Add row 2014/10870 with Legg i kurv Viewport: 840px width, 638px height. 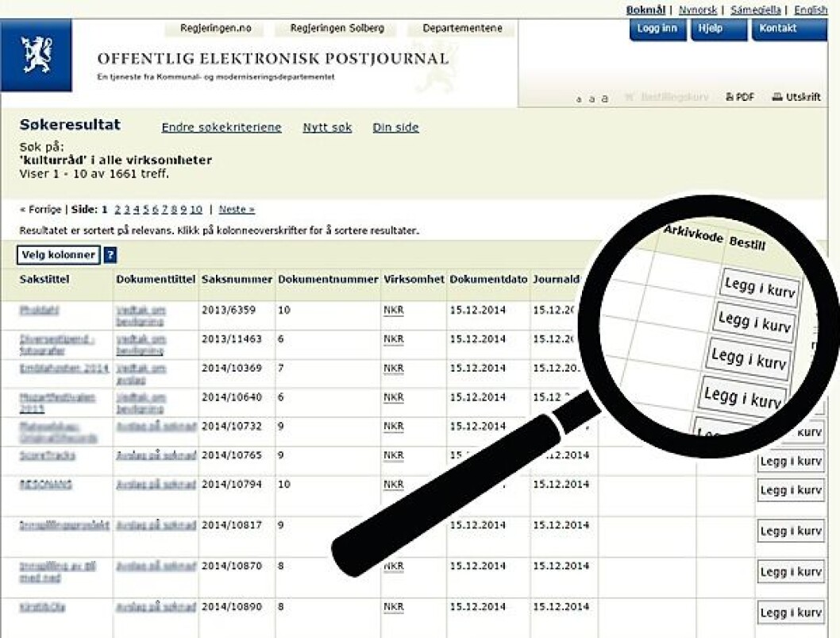click(x=791, y=572)
